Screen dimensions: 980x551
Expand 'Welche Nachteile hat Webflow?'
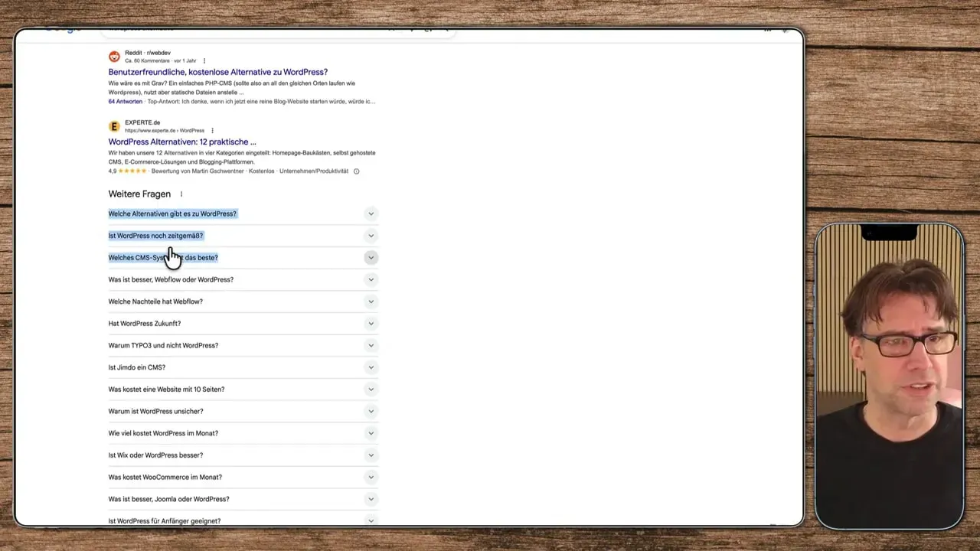[371, 302]
